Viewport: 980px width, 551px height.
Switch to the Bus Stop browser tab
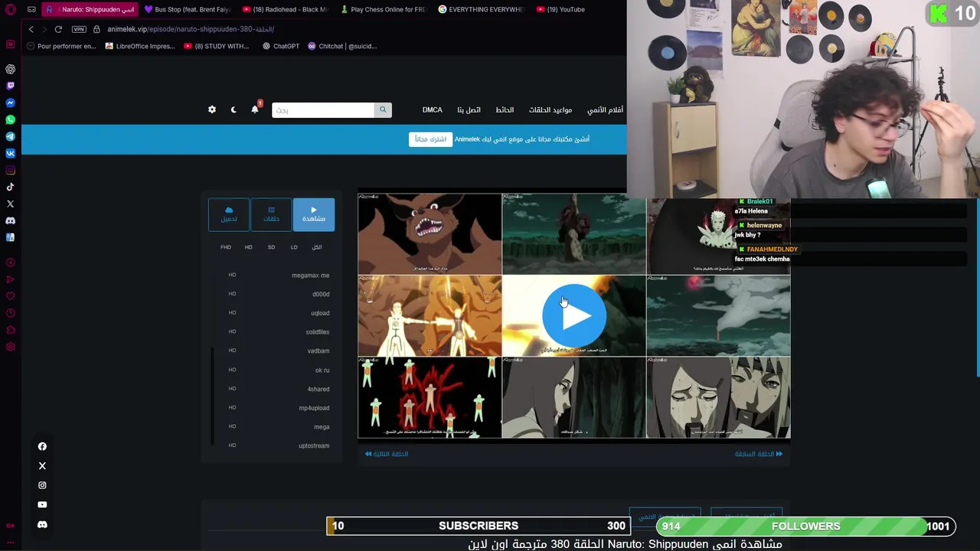pos(187,10)
